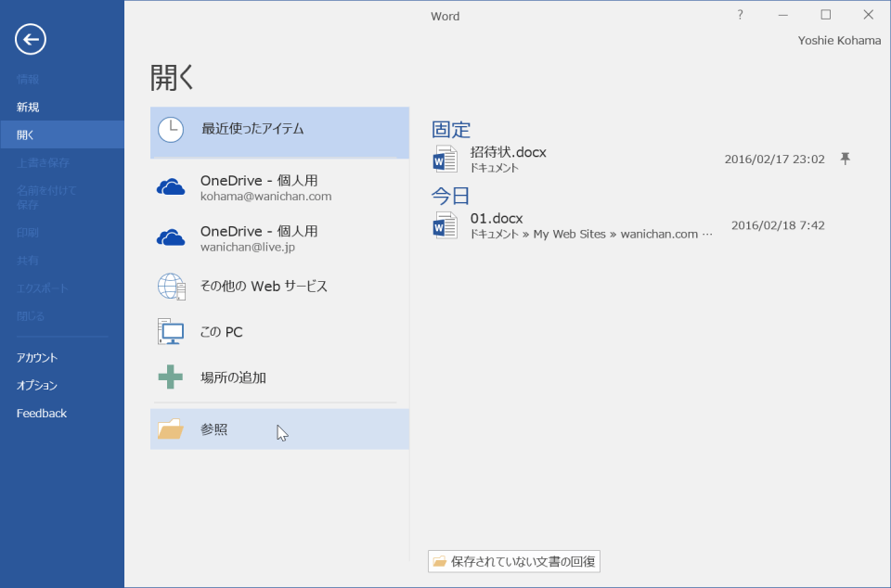Click the 固定 section heading
Screen dimensions: 891x588
(451, 130)
